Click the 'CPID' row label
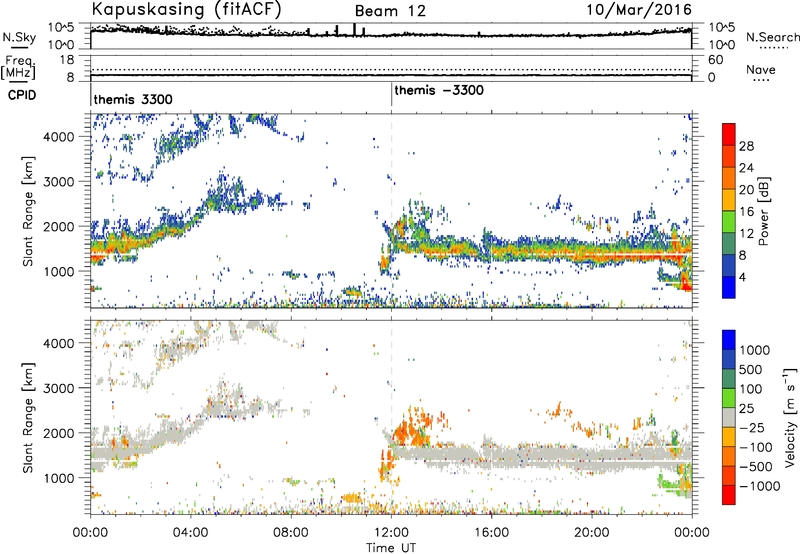Screen dimensions: 800x554 pyautogui.click(x=22, y=95)
